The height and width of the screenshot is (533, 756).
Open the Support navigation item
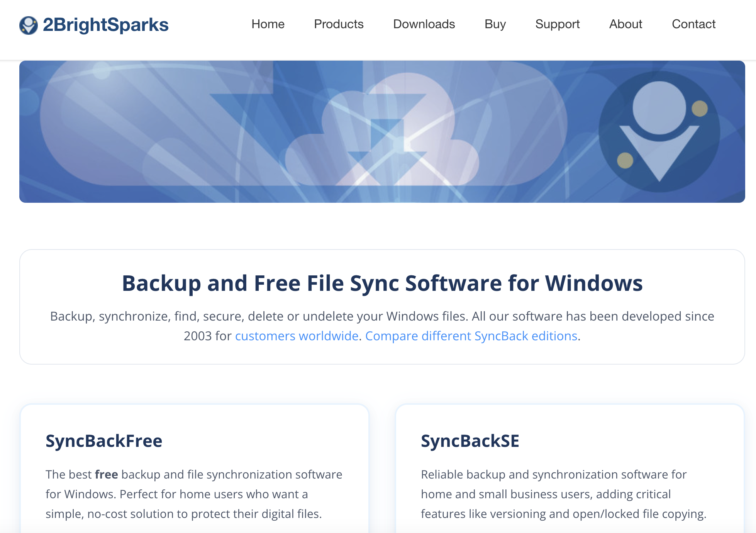(x=558, y=24)
